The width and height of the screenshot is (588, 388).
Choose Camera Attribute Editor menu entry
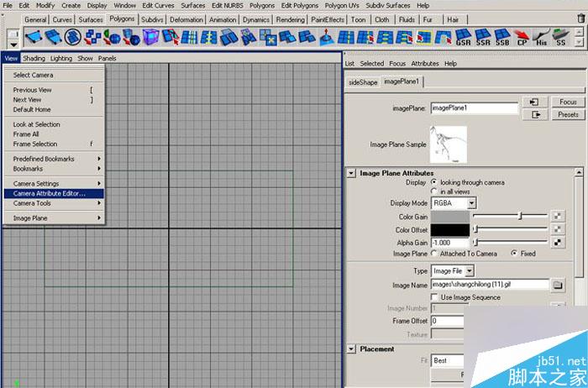pyautogui.click(x=55, y=193)
